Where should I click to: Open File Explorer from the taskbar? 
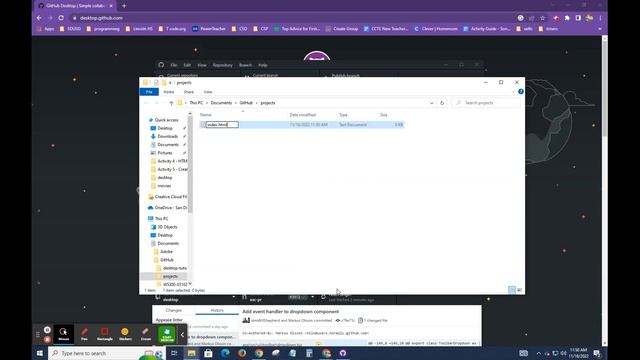point(191,353)
